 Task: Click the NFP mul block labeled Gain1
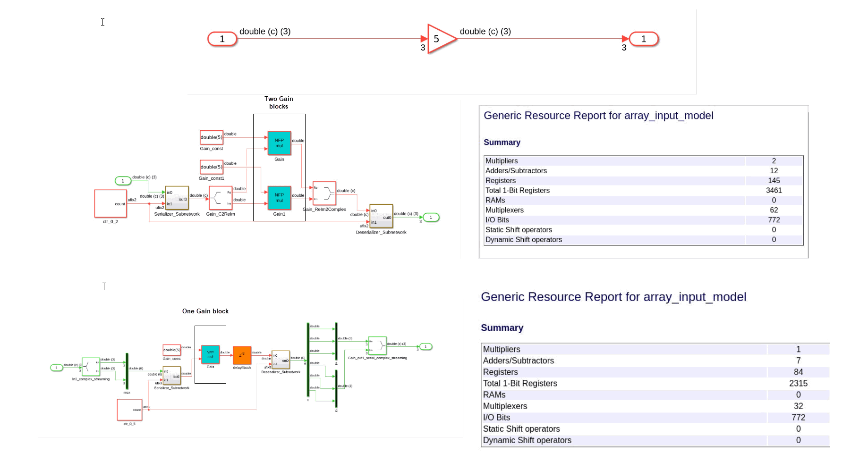coord(279,198)
